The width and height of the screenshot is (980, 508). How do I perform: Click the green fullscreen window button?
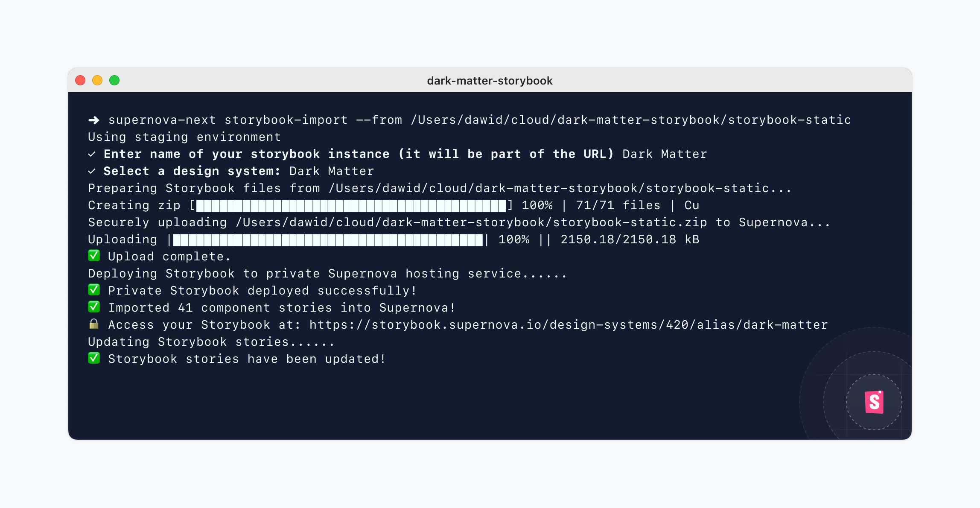click(114, 80)
